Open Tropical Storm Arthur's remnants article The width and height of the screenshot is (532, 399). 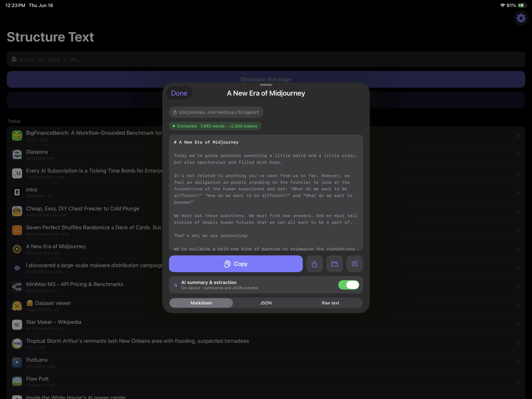(266, 344)
